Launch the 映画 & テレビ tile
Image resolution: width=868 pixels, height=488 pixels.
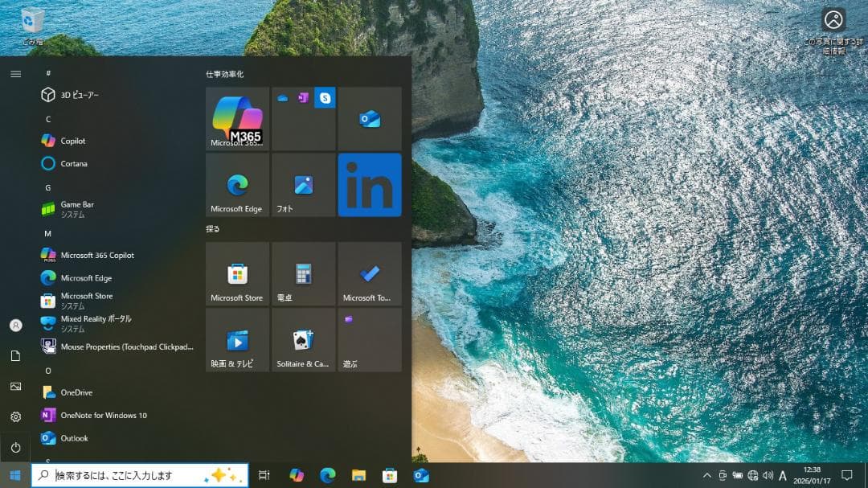click(237, 339)
